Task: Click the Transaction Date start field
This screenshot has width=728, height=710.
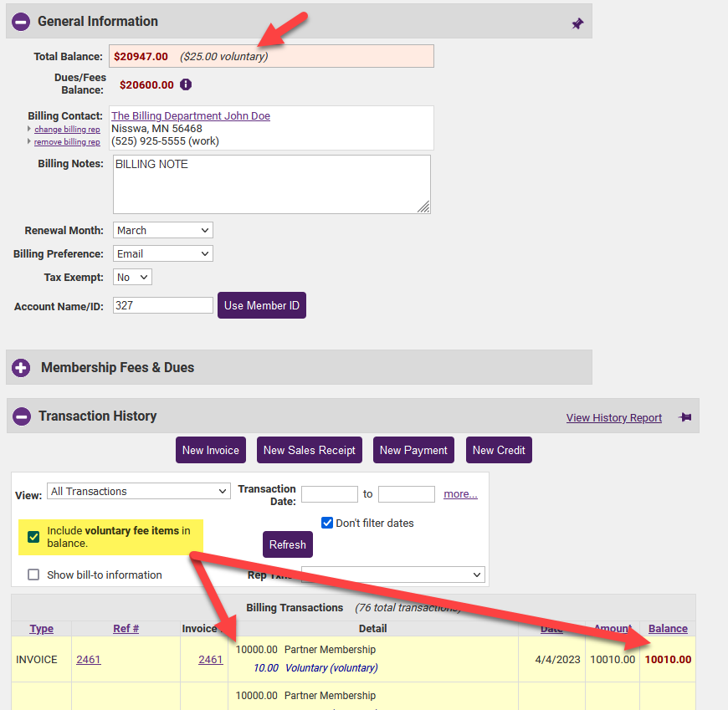Action: 330,494
